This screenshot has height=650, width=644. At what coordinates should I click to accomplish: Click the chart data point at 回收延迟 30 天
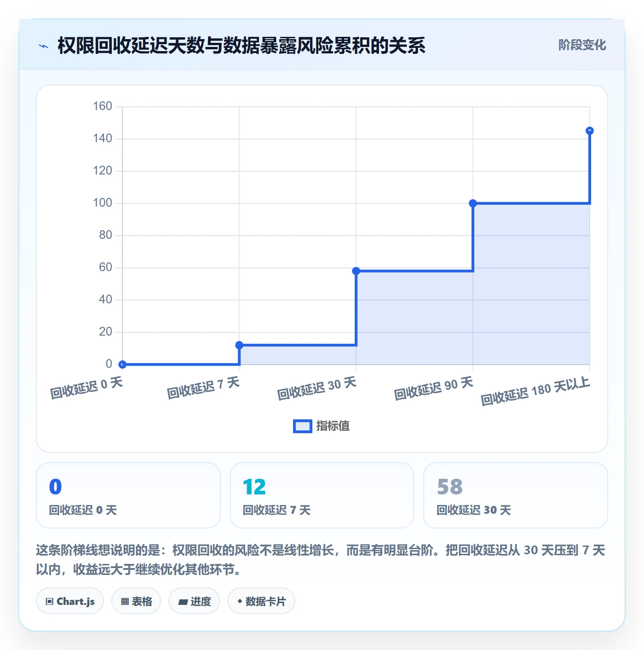point(356,271)
